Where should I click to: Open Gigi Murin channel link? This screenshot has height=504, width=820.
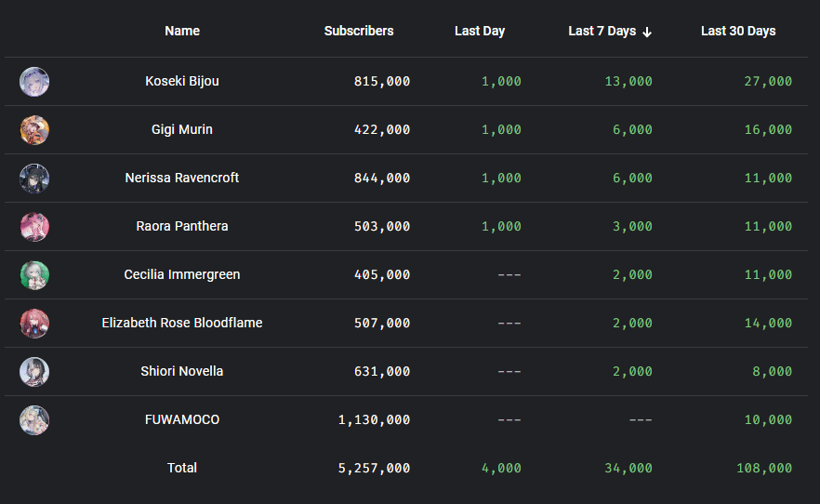point(182,129)
